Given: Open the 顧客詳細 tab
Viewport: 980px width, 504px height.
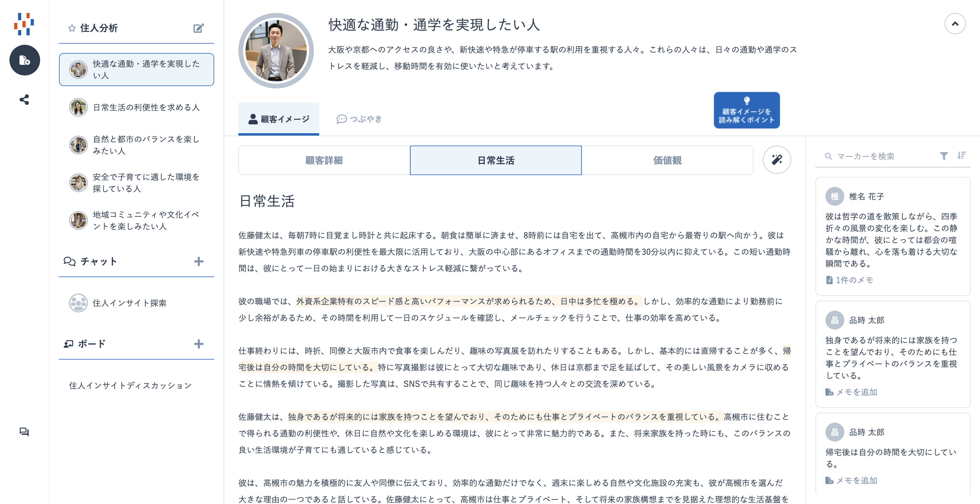Looking at the screenshot, I should 324,160.
